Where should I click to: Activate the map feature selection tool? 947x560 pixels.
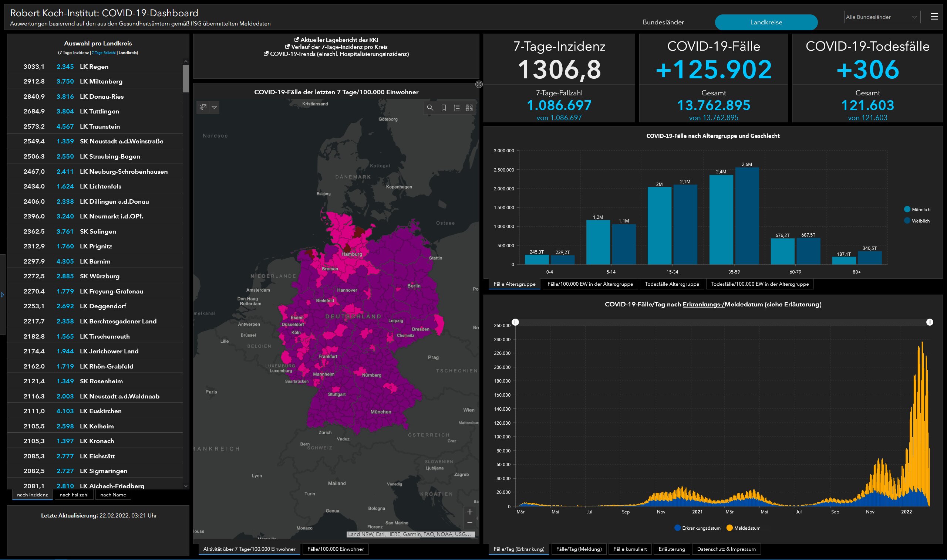pyautogui.click(x=203, y=107)
